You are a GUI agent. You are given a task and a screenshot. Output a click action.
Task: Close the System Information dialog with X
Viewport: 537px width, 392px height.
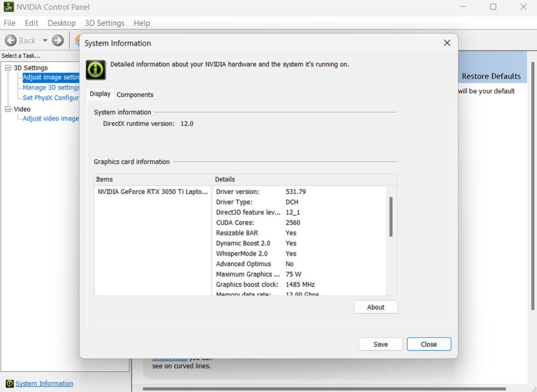(x=447, y=43)
